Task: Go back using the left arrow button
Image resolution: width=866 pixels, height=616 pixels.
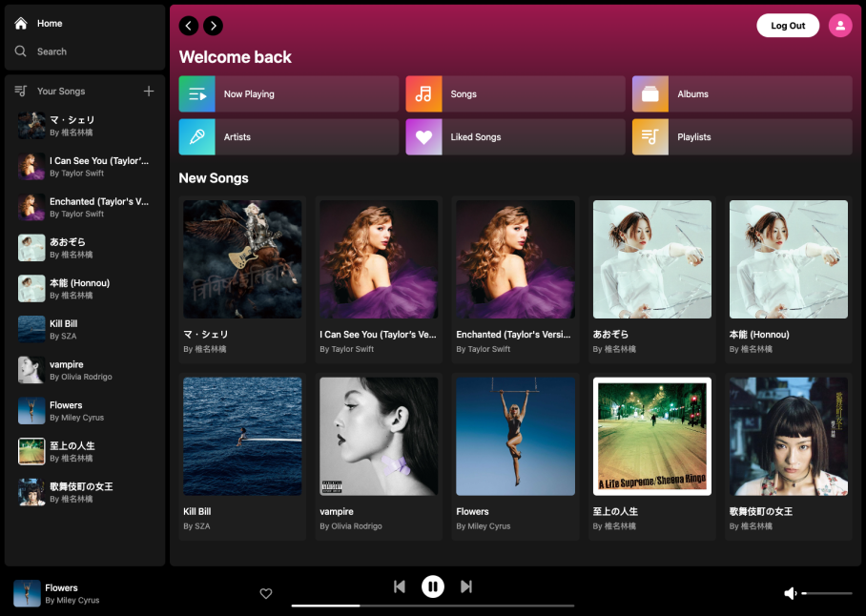Action: (189, 26)
